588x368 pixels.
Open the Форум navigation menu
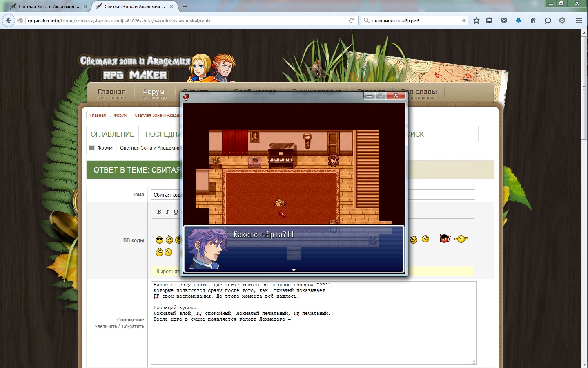154,94
